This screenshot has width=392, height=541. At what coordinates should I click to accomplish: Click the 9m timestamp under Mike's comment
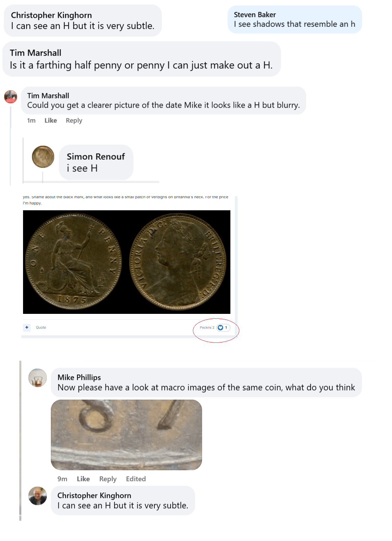[62, 479]
